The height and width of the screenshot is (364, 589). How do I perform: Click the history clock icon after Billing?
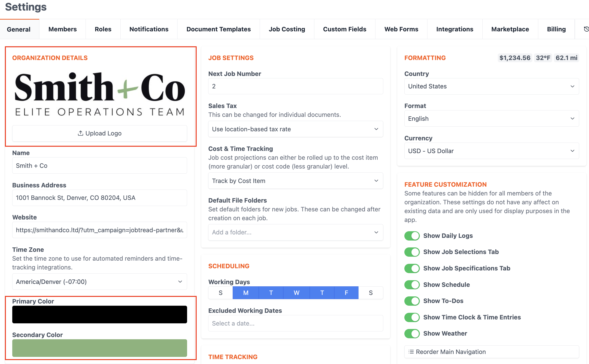(586, 29)
